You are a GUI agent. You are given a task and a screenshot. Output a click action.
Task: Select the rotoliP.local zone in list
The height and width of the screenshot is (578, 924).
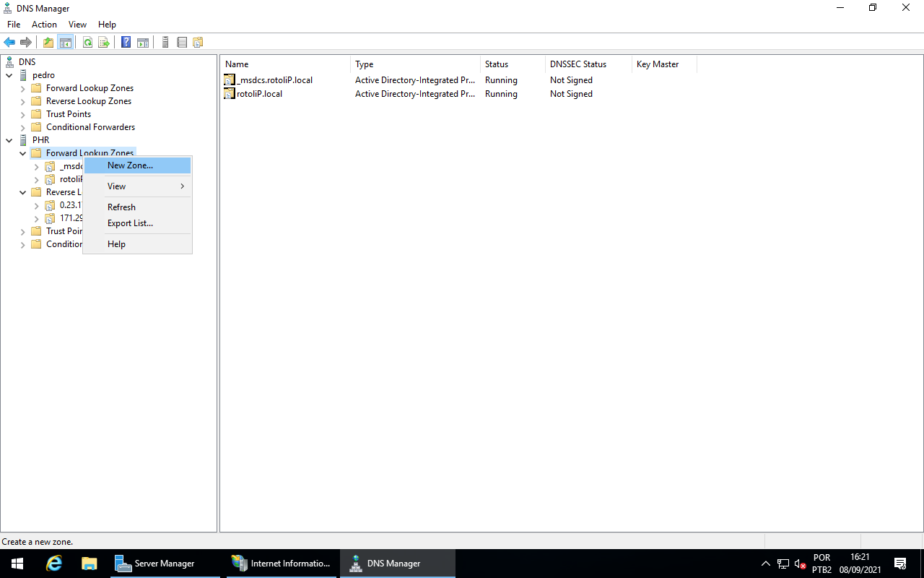point(259,94)
